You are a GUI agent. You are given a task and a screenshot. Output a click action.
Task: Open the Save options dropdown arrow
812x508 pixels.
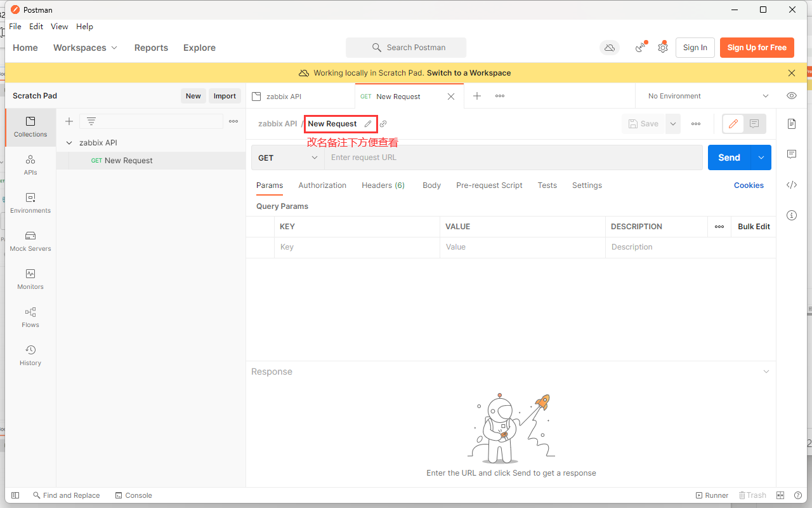[672, 124]
